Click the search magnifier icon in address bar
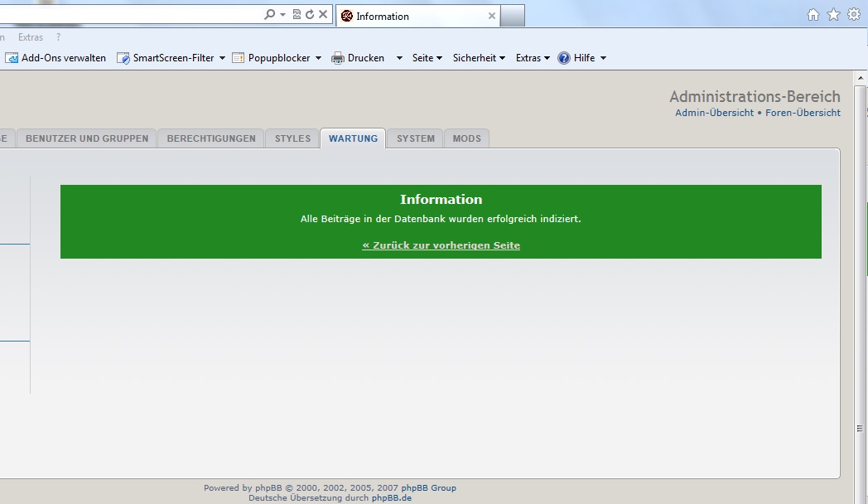 pos(269,15)
